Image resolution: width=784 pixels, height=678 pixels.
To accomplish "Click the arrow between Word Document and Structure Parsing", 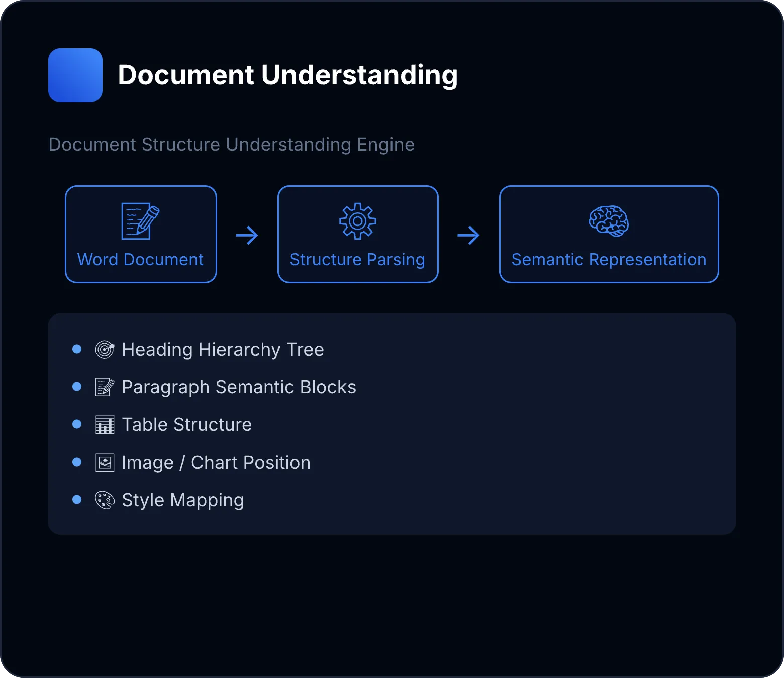I will [247, 234].
